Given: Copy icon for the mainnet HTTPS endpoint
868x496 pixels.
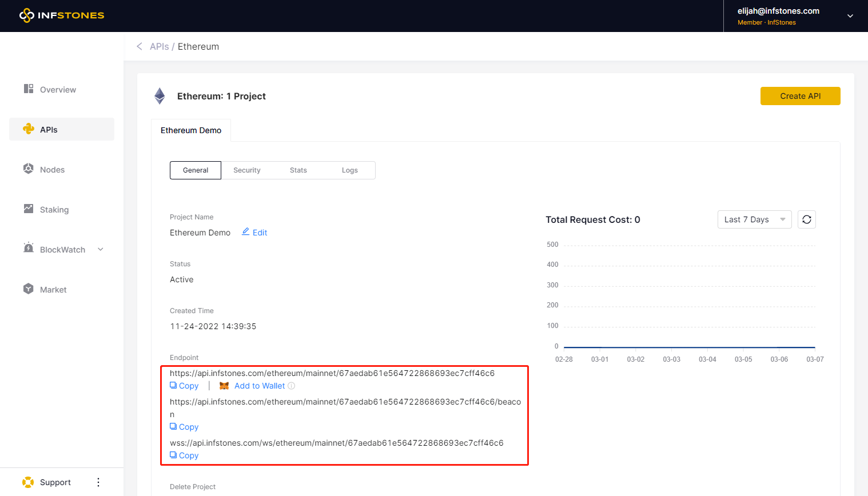Looking at the screenshot, I should 173,385.
